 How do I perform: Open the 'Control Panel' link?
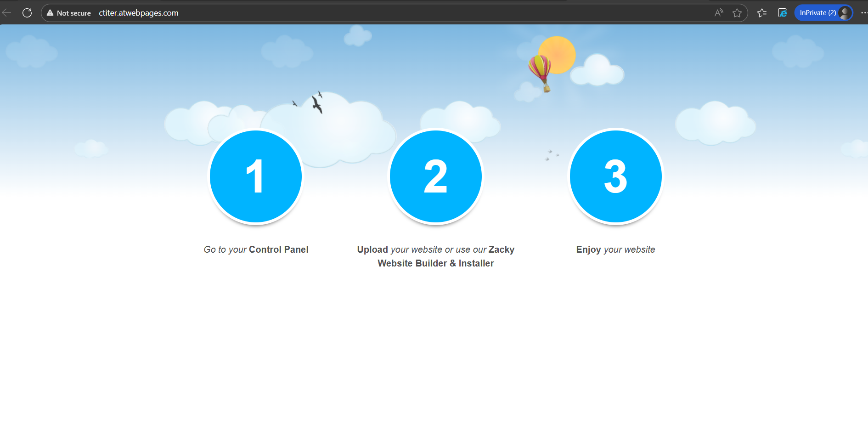[278, 249]
